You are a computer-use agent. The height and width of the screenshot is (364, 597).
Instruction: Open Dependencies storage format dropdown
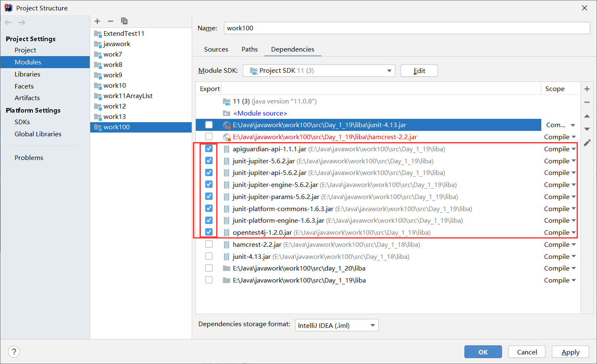click(337, 325)
